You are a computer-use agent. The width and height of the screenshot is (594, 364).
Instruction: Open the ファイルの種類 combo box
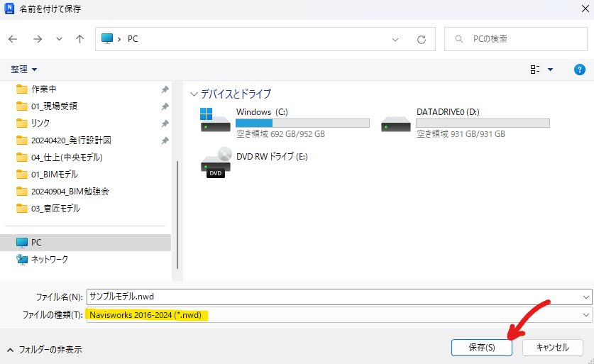point(339,315)
